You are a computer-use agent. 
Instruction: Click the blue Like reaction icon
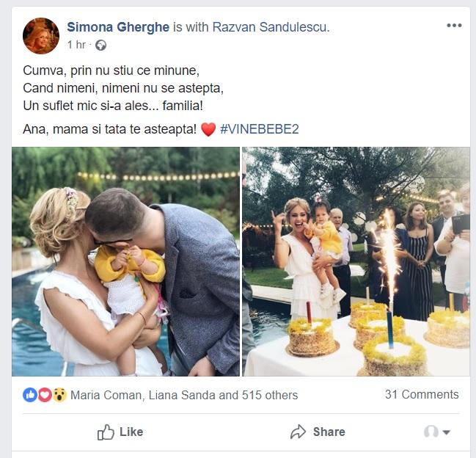(x=30, y=395)
